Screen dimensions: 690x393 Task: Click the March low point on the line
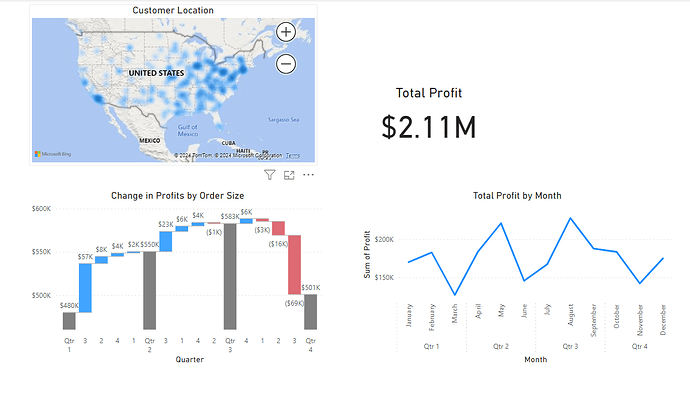(455, 294)
